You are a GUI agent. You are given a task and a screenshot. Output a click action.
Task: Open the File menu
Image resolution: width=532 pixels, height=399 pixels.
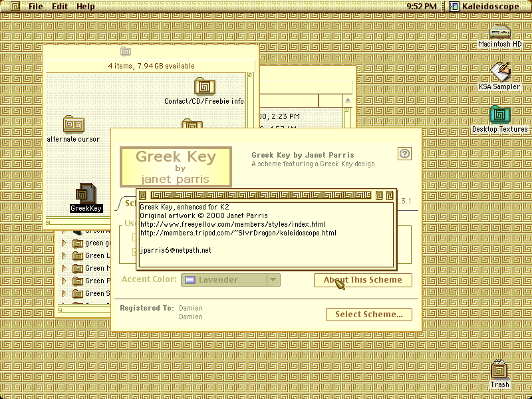tap(36, 7)
